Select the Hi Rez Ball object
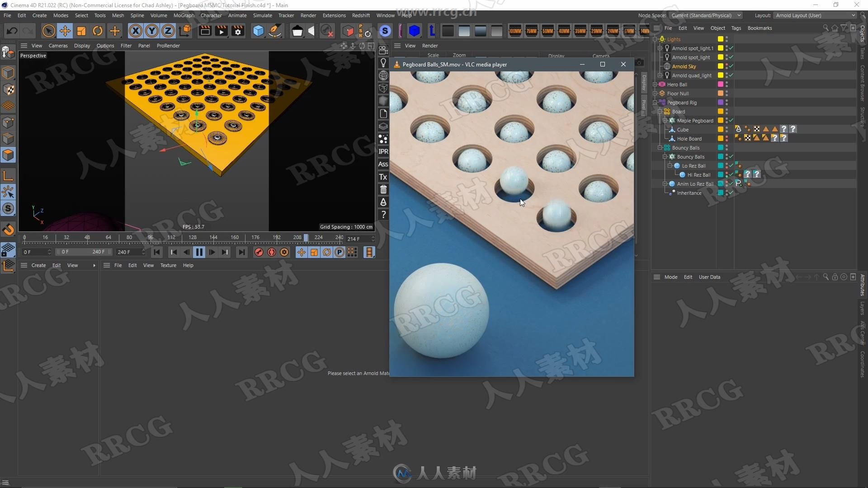This screenshot has height=488, width=868. (x=698, y=174)
